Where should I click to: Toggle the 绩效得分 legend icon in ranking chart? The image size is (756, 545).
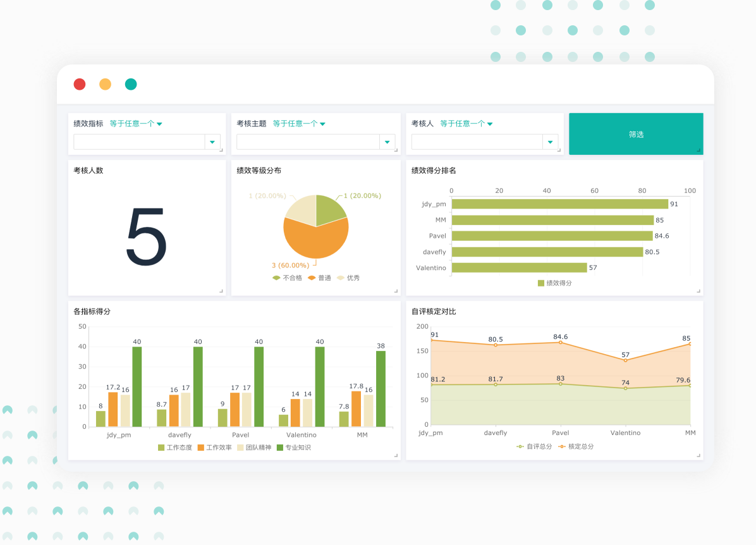click(x=541, y=283)
